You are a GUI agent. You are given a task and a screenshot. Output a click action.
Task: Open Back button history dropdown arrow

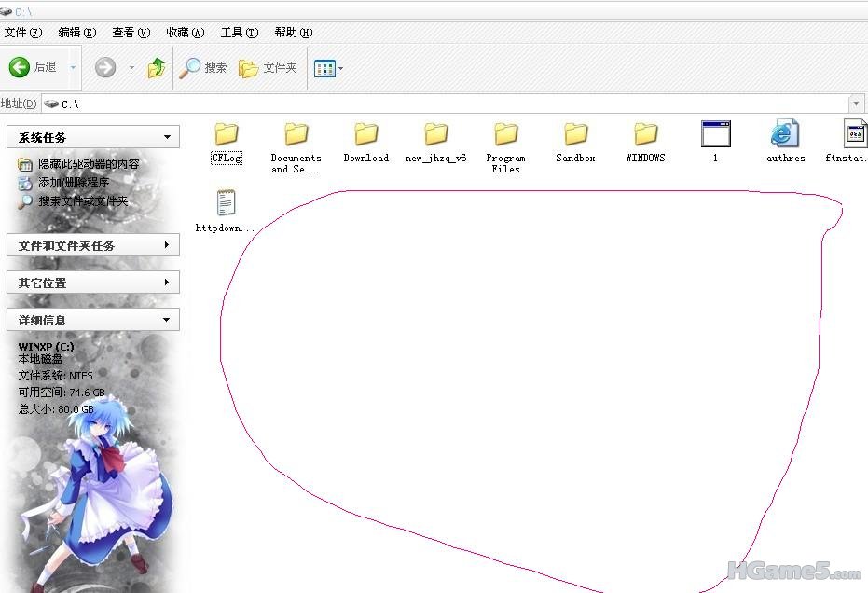tap(73, 67)
